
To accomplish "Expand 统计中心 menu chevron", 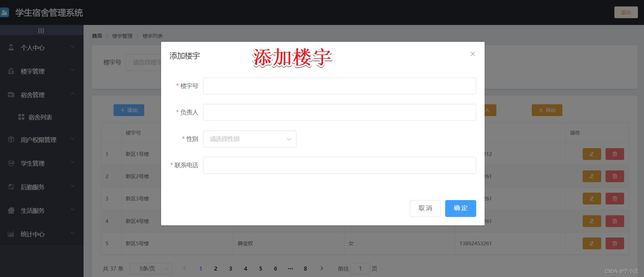I will click(x=72, y=233).
